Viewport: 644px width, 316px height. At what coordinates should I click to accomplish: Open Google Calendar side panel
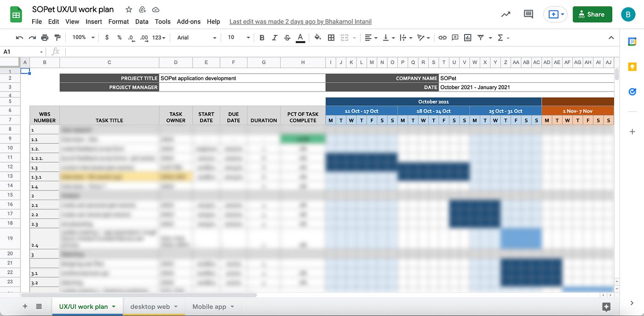632,42
